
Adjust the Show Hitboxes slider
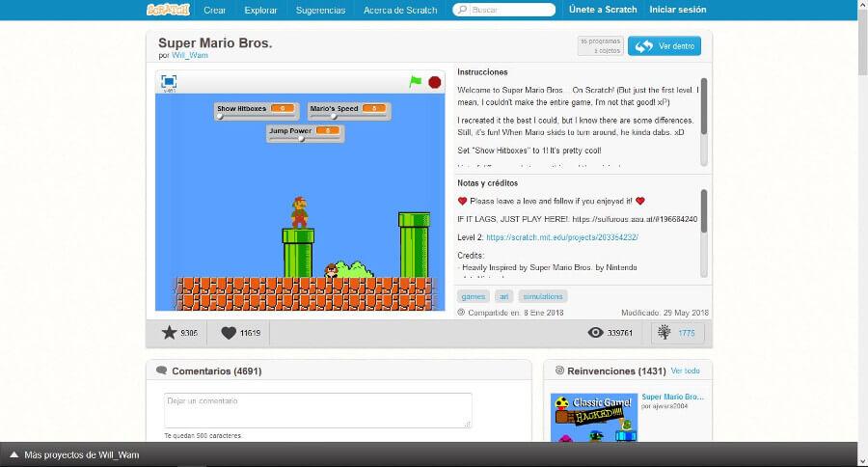[257, 117]
